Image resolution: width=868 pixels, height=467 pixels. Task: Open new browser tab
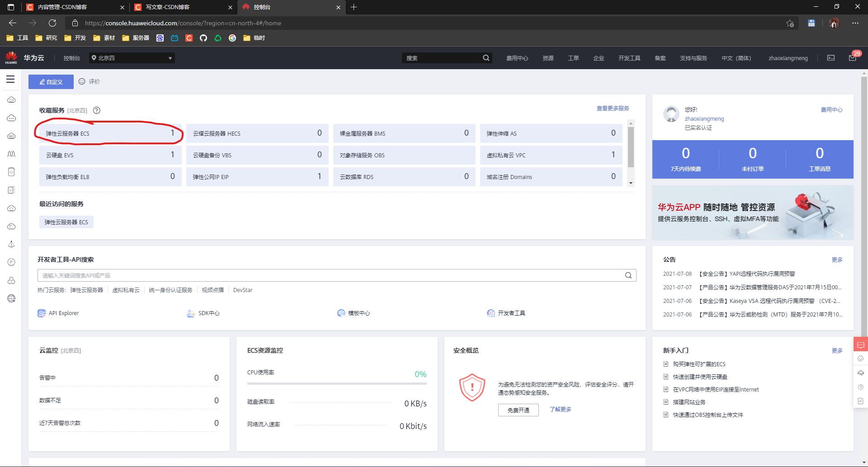[354, 7]
